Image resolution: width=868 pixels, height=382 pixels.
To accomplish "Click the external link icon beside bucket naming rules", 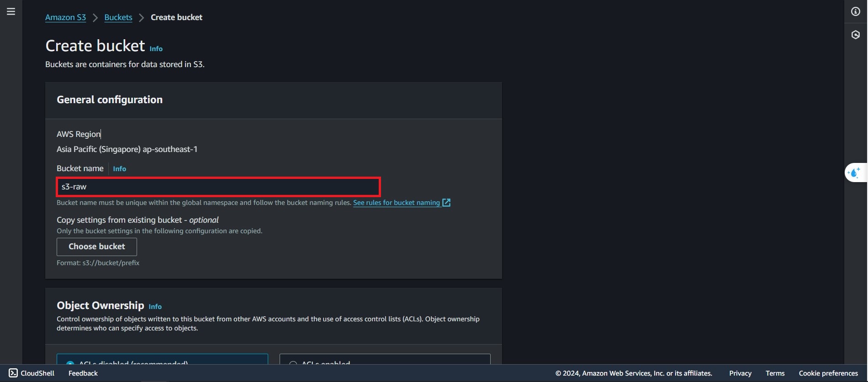I will 446,203.
